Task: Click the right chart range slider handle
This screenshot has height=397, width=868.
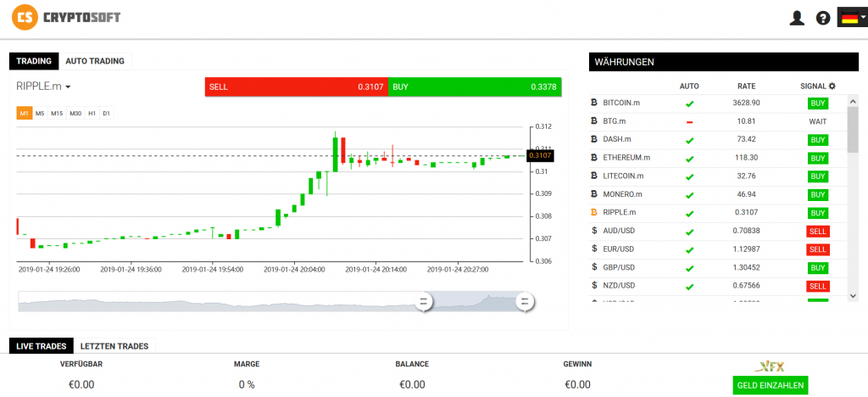Action: 524,301
